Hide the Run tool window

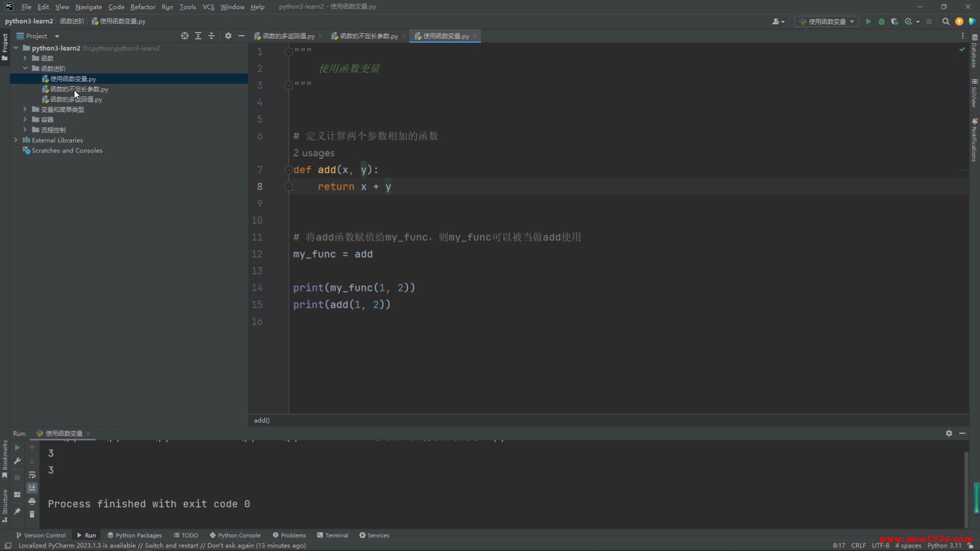click(x=962, y=433)
